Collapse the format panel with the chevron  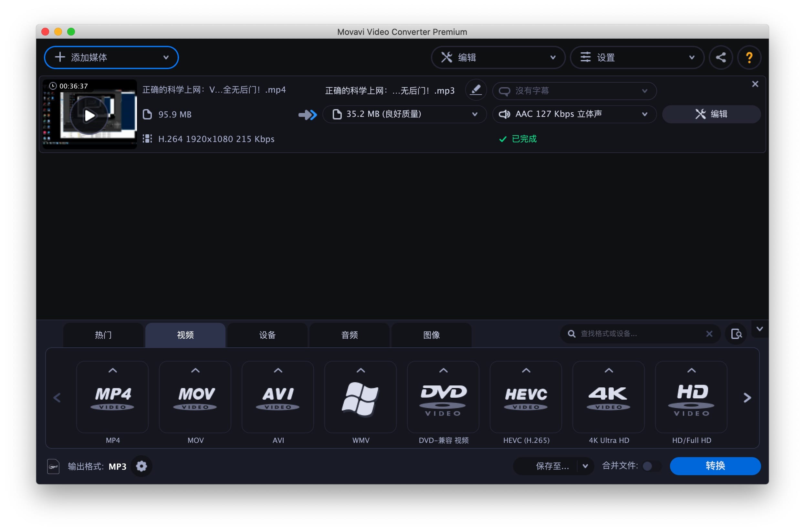759,329
